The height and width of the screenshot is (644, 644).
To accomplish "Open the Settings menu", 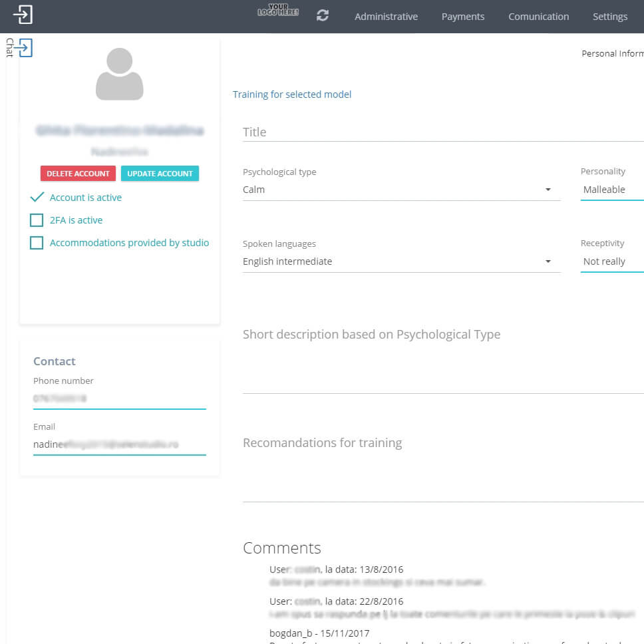I will click(x=610, y=17).
